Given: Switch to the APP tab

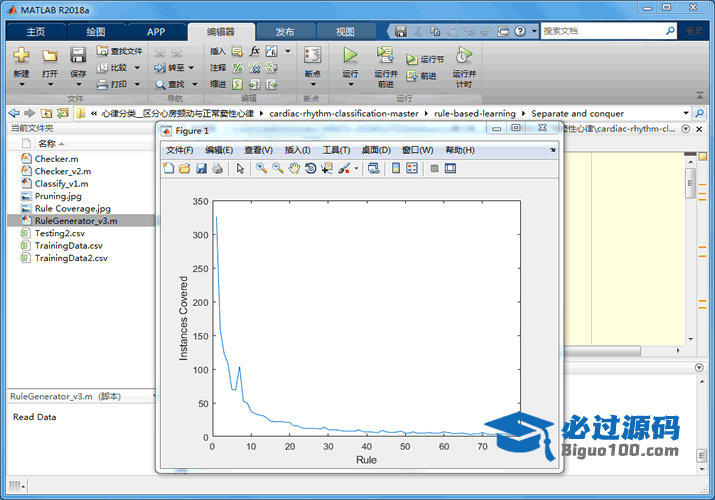Looking at the screenshot, I should coord(156,32).
